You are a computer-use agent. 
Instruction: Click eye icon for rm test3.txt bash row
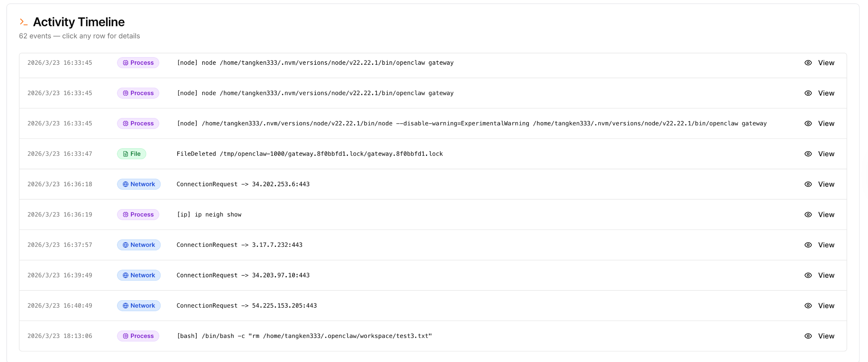click(808, 336)
